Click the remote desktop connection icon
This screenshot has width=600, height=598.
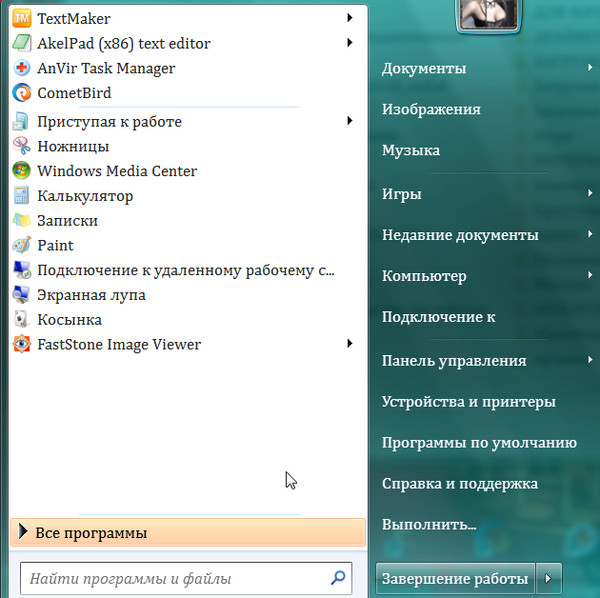pos(21,270)
